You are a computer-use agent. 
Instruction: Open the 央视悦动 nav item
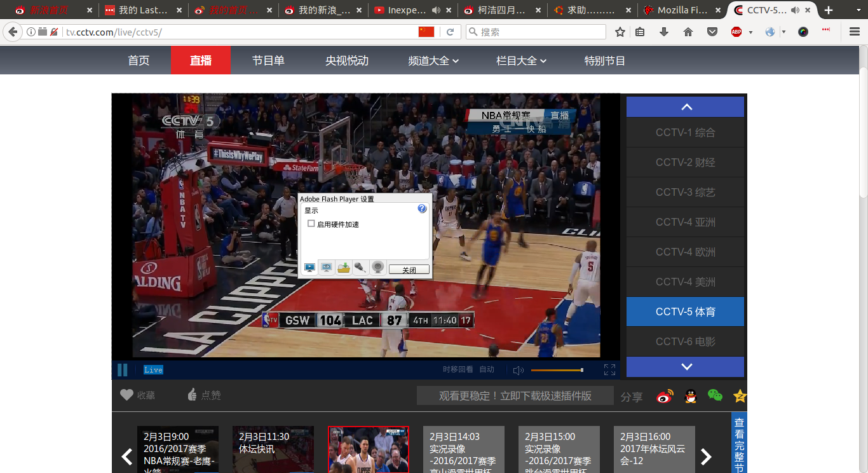[x=347, y=60]
